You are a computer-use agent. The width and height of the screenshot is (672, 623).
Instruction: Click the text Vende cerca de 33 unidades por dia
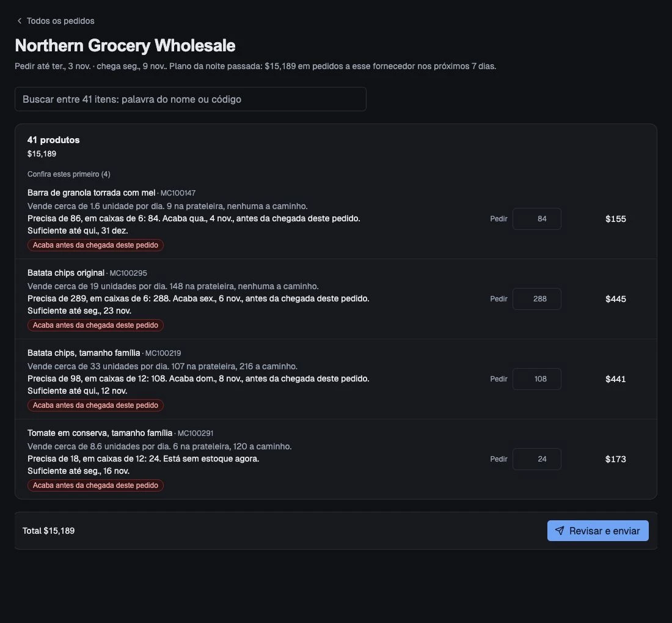98,367
